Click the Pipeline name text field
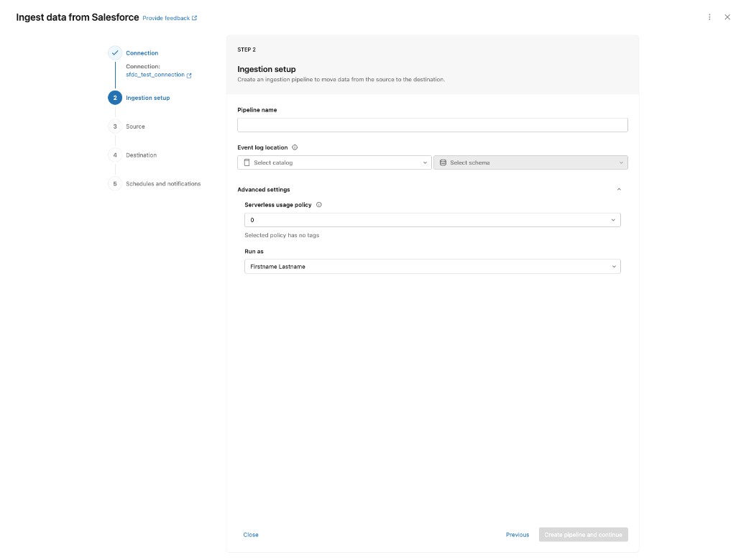 click(x=432, y=125)
